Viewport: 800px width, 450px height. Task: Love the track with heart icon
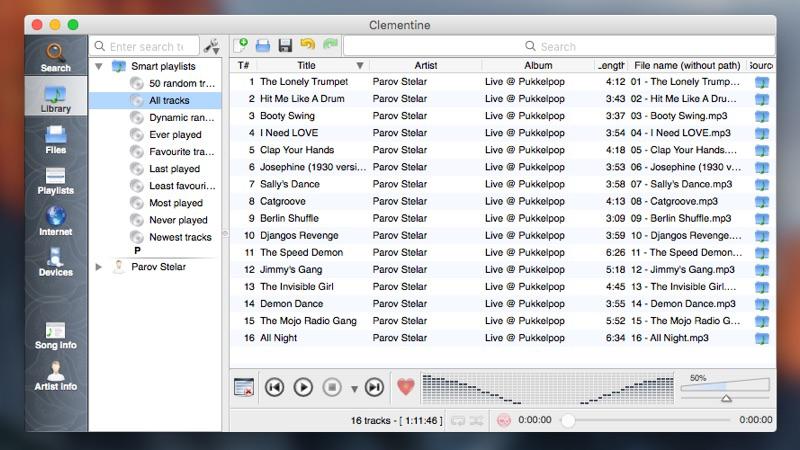click(x=406, y=387)
